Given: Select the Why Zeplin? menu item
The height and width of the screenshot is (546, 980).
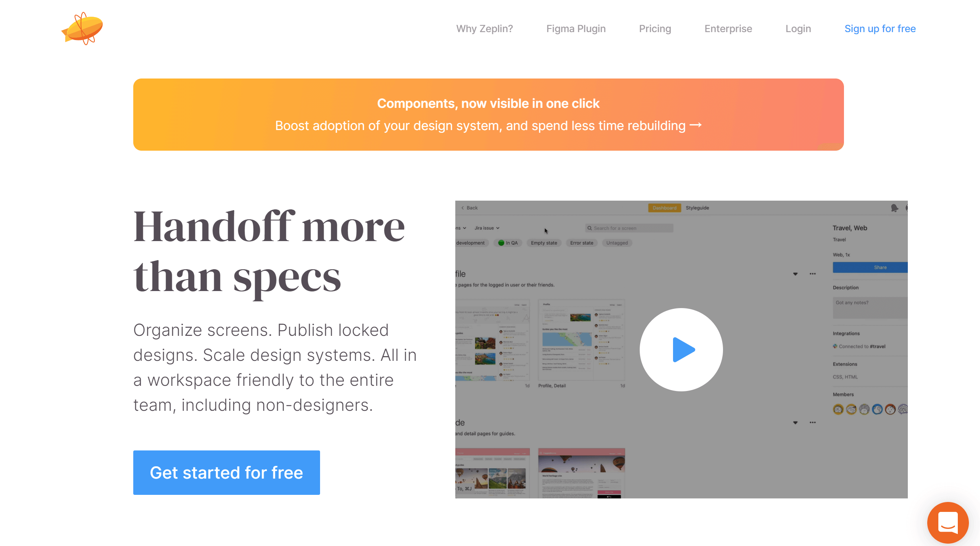Looking at the screenshot, I should [x=485, y=28].
